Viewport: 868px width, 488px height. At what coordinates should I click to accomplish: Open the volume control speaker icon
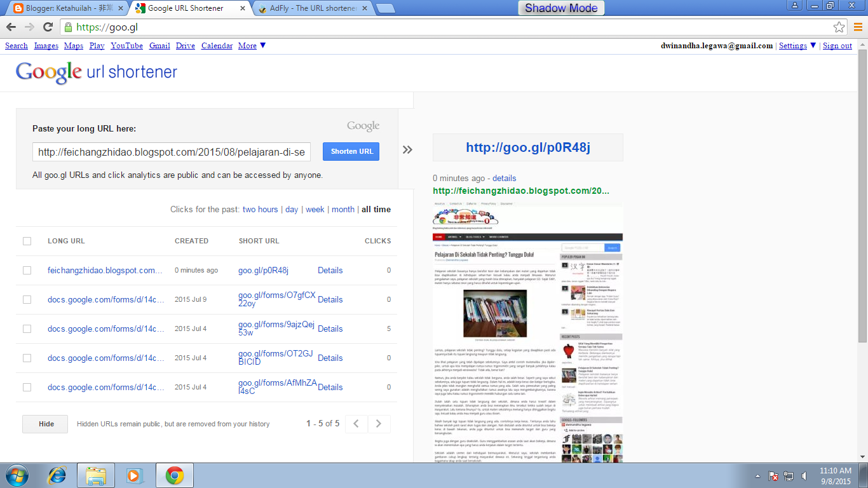point(804,476)
